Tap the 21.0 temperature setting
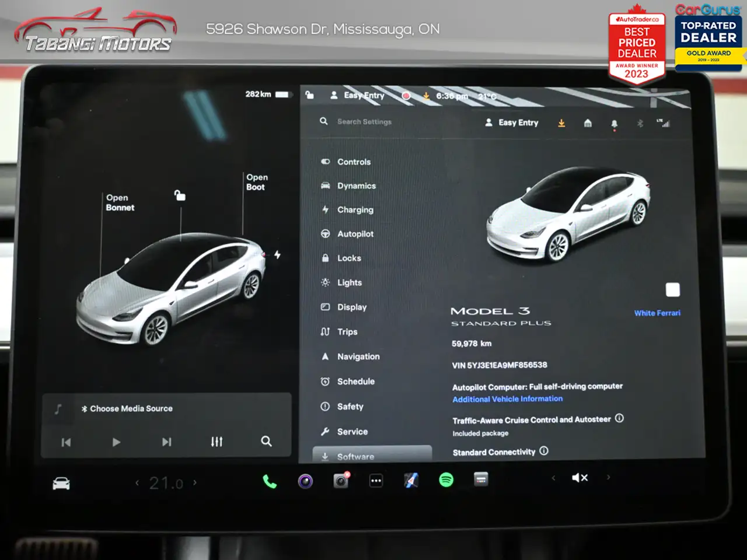Screen dimensions: 747x560 pyautogui.click(x=166, y=483)
